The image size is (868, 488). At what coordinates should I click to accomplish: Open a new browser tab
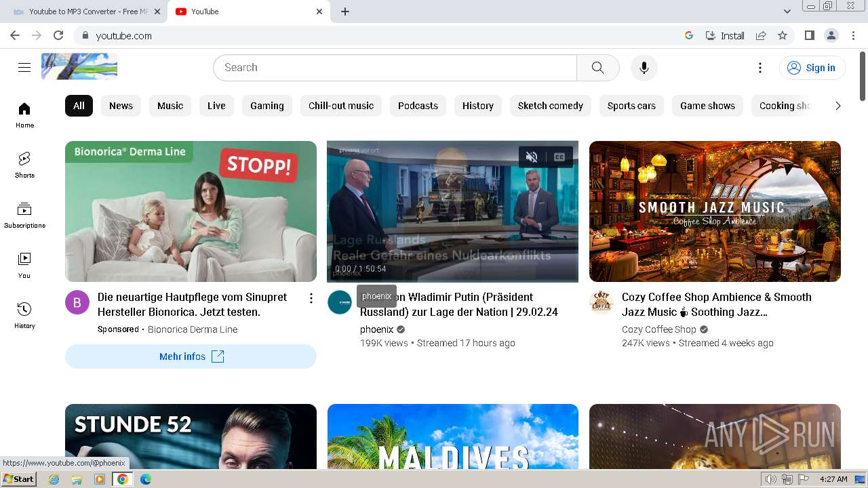coord(345,12)
